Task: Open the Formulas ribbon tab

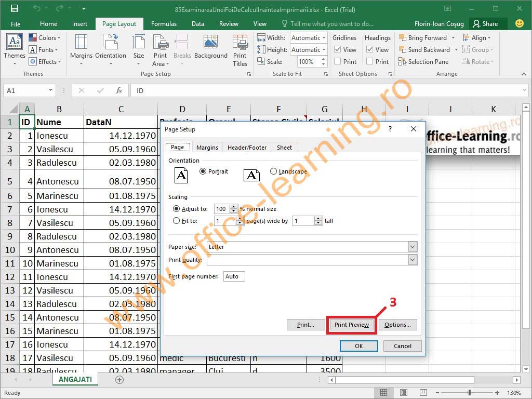Action: coord(164,24)
